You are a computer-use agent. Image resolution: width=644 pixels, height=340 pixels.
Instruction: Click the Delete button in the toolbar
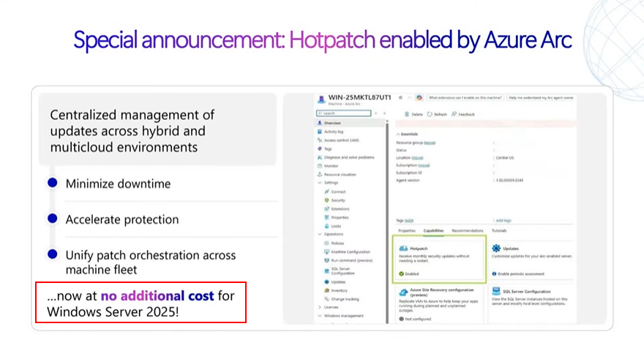coord(413,114)
